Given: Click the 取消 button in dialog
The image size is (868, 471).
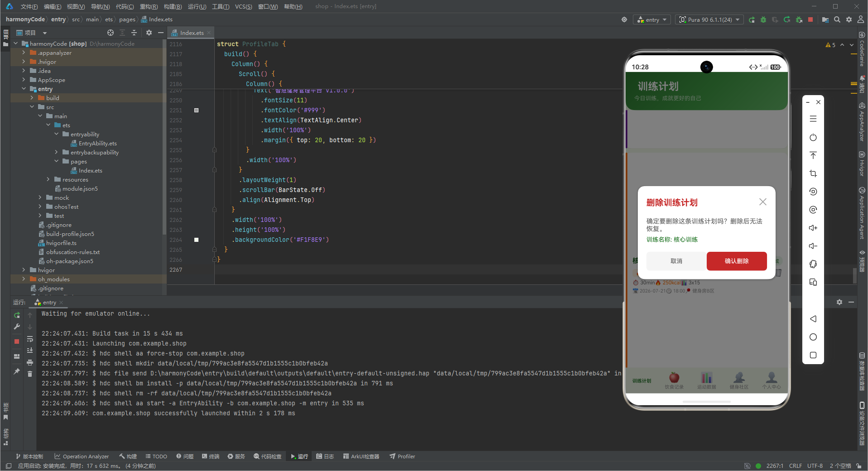Looking at the screenshot, I should 676,261.
